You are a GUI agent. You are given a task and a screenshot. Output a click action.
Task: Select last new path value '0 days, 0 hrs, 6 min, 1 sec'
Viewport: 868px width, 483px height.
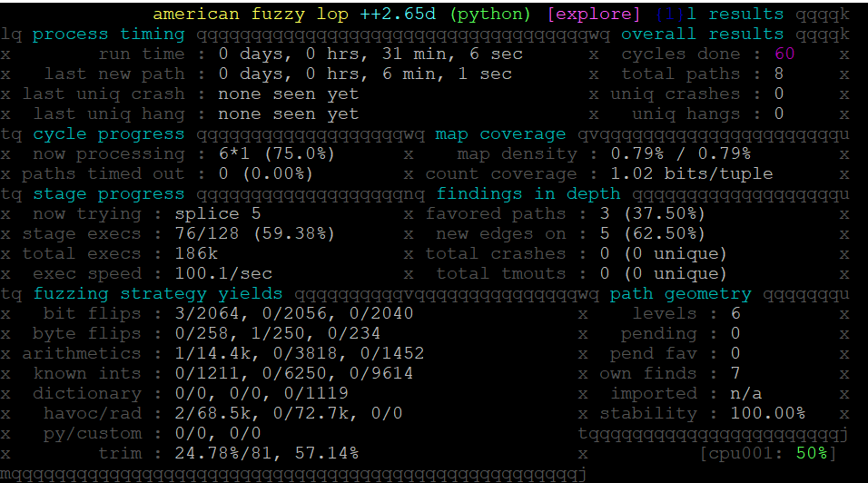(x=365, y=74)
